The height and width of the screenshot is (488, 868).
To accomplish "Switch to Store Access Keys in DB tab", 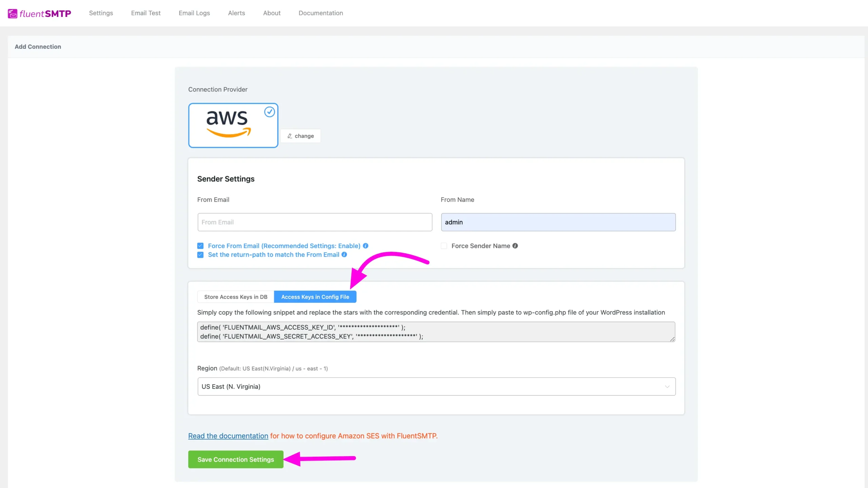I will coord(236,297).
